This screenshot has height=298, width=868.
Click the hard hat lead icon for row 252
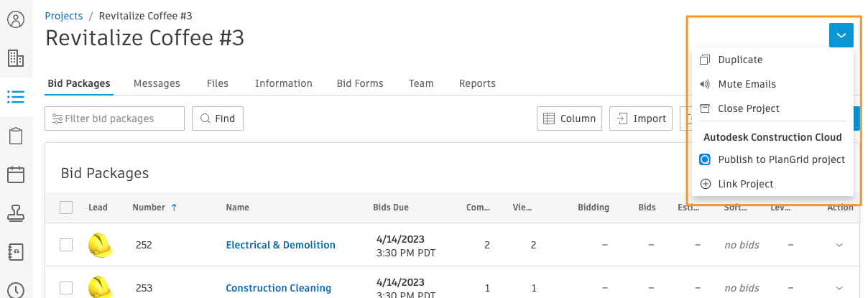[x=101, y=245]
